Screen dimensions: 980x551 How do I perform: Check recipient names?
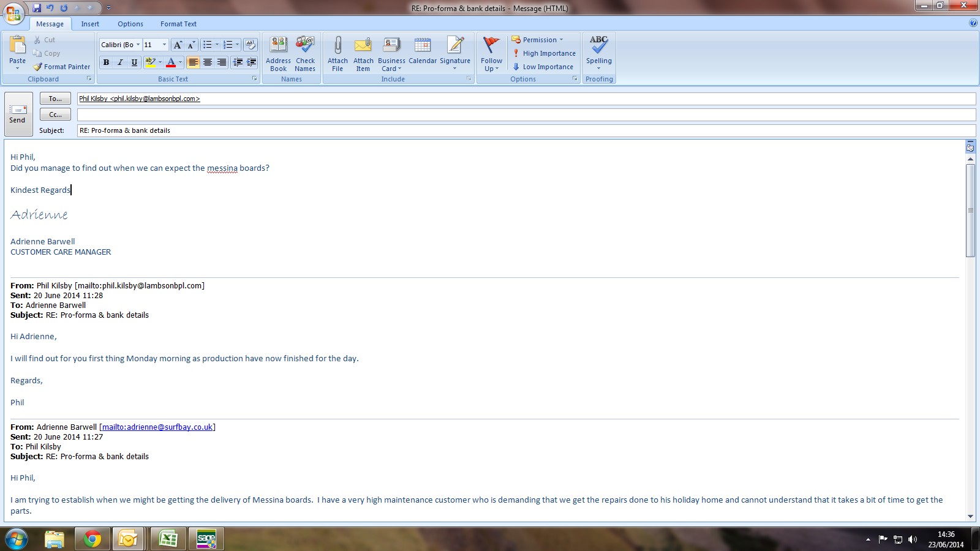coord(305,54)
